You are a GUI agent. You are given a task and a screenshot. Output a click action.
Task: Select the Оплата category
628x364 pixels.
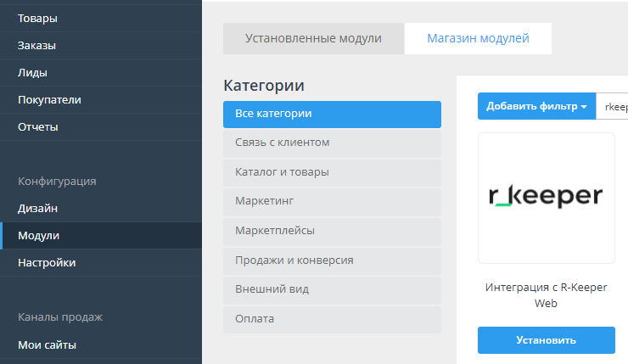(x=332, y=319)
